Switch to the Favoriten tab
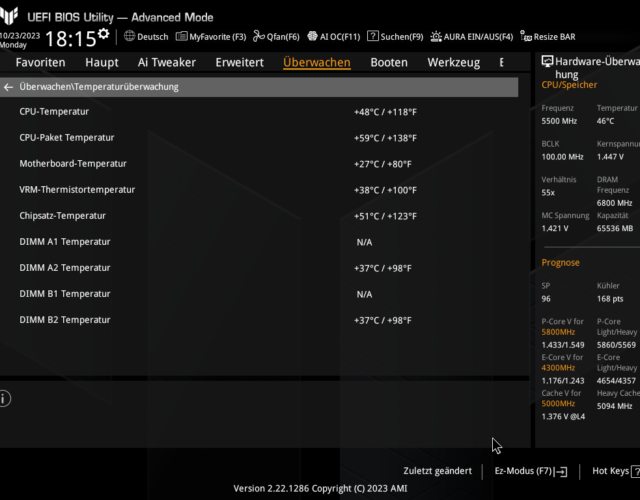The width and height of the screenshot is (640, 500). [40, 62]
